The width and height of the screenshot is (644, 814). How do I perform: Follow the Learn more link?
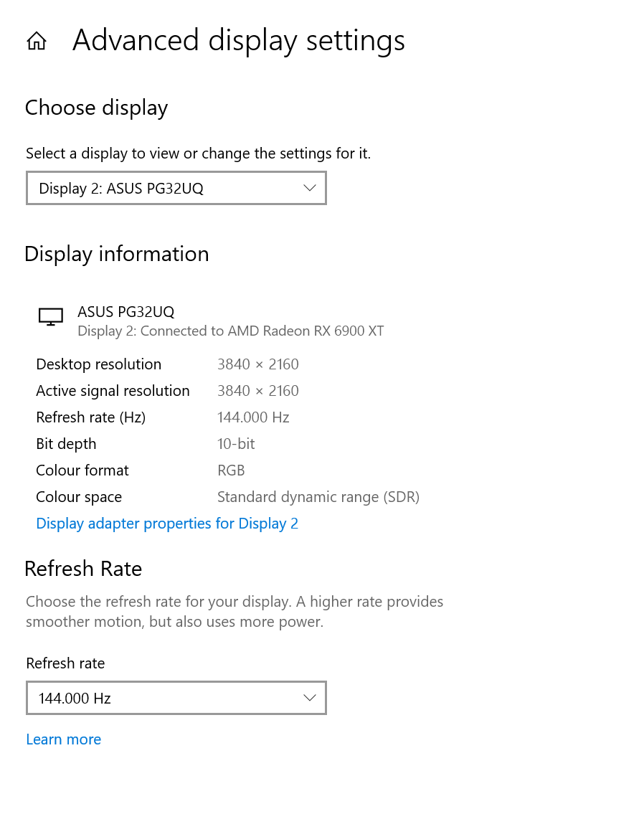tap(63, 739)
